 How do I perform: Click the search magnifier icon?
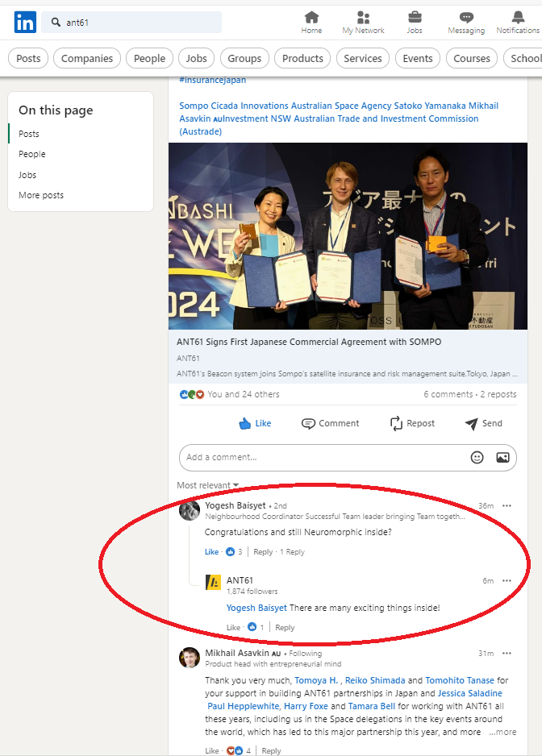pyautogui.click(x=56, y=23)
